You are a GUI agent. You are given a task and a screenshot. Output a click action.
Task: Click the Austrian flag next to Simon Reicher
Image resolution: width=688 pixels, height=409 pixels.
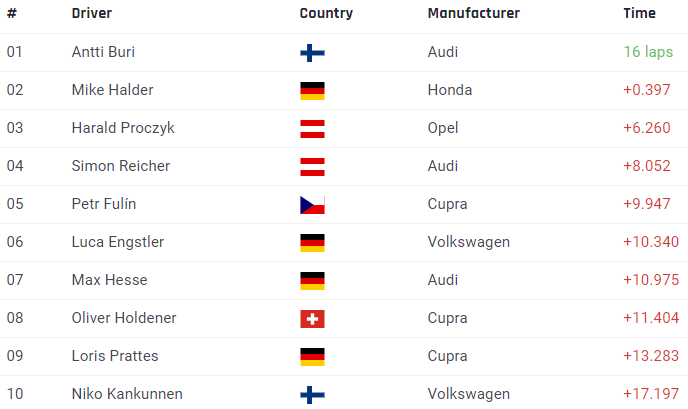tap(312, 167)
